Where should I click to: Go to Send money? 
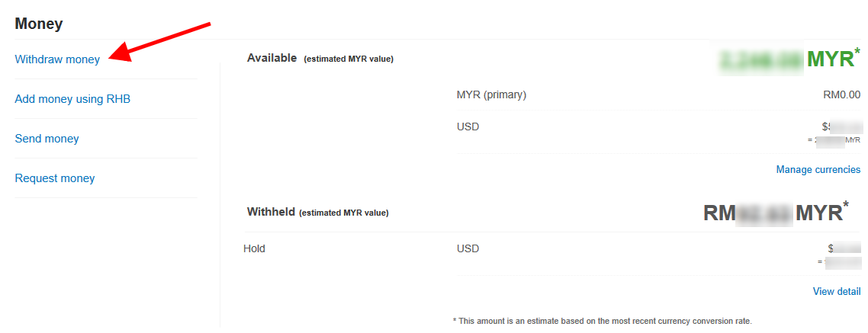(x=47, y=139)
